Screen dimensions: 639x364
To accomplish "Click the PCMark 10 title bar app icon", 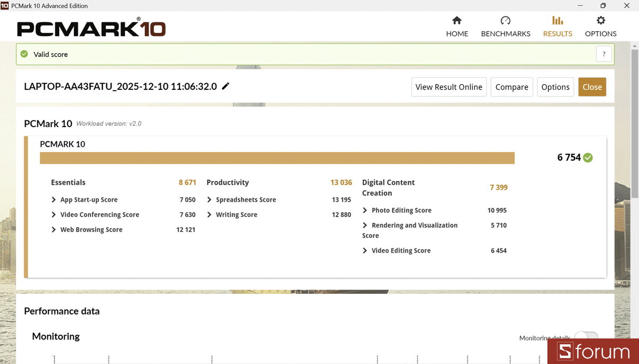I will tap(5, 6).
